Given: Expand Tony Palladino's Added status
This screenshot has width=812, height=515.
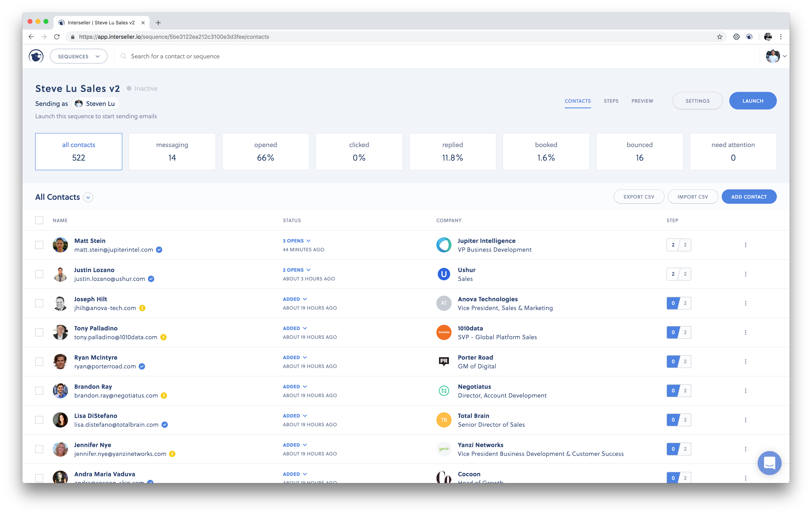Looking at the screenshot, I should coord(295,328).
